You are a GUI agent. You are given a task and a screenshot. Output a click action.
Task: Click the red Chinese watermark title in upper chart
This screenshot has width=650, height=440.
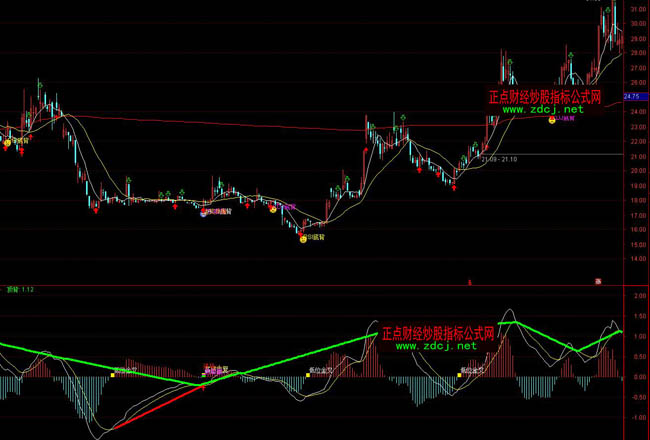click(x=544, y=97)
